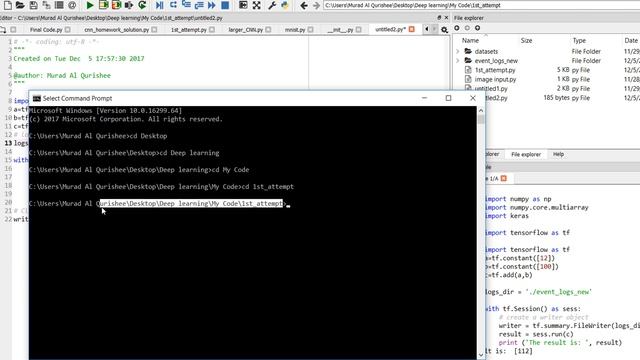Viewport: 640px width, 360px height.
Task: File explorer next directory button
Action: pyautogui.click(x=467, y=28)
